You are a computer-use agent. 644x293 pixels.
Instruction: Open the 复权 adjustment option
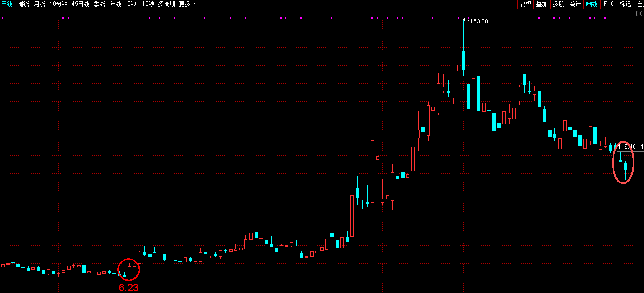point(525,4)
